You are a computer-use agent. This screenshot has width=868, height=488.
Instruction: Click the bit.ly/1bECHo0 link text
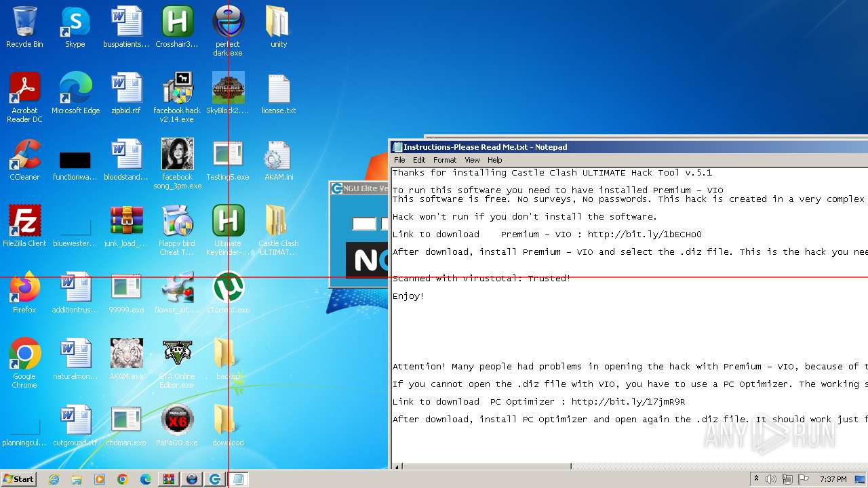tap(644, 235)
